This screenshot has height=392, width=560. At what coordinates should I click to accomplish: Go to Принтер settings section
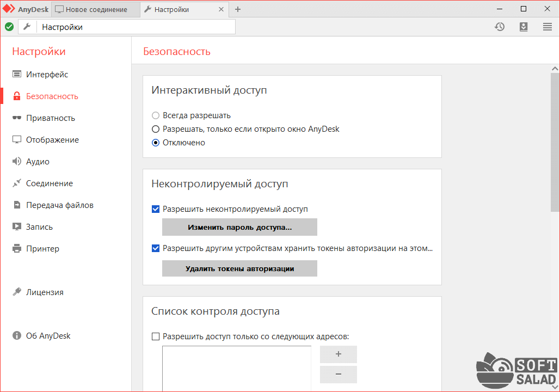42,249
